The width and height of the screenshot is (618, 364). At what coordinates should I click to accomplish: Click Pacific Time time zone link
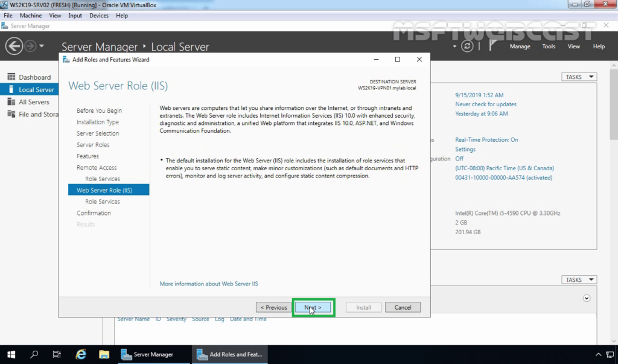click(505, 168)
